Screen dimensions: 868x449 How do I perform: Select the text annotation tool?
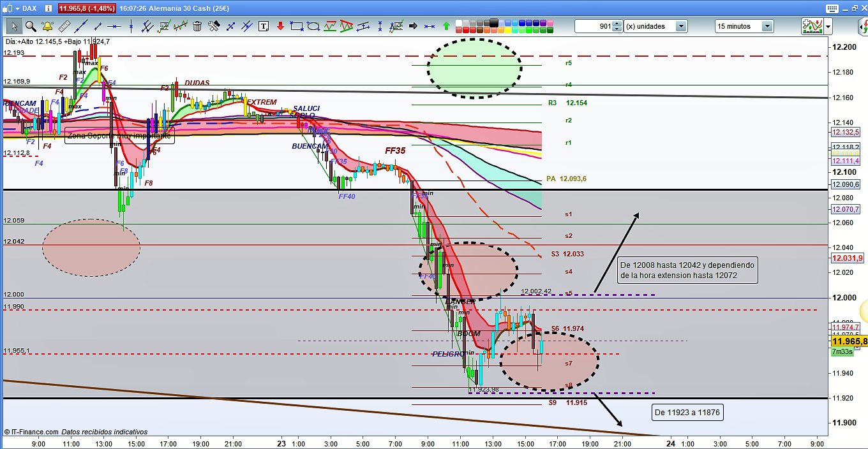coord(264,26)
